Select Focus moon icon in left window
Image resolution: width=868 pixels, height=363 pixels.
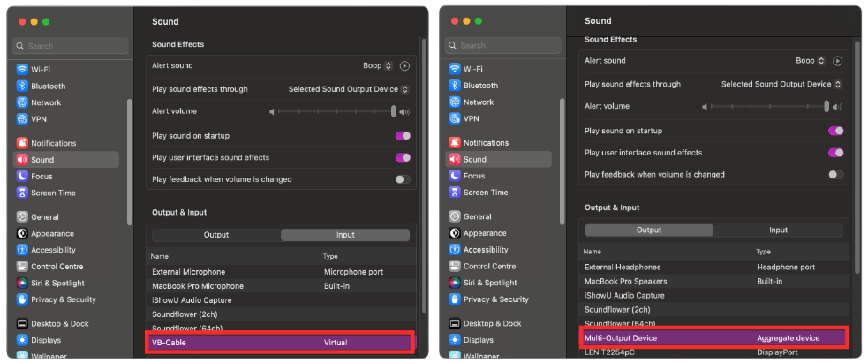[22, 177]
